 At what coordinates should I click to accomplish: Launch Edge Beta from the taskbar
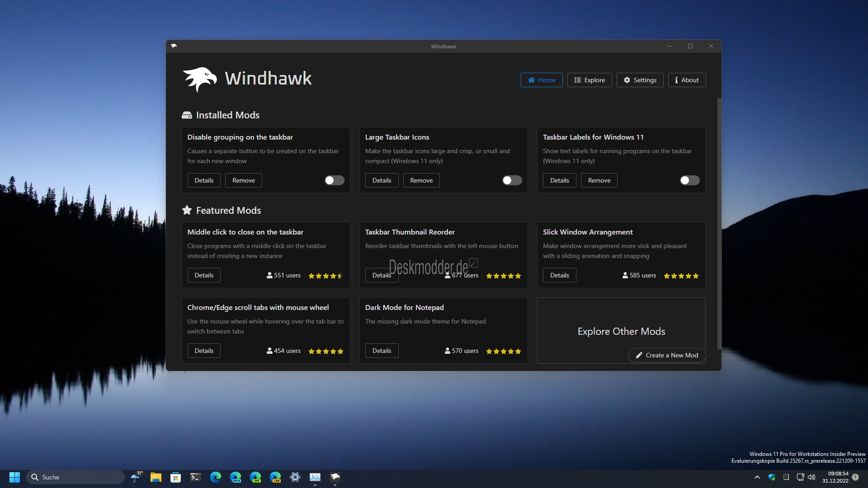(x=236, y=477)
